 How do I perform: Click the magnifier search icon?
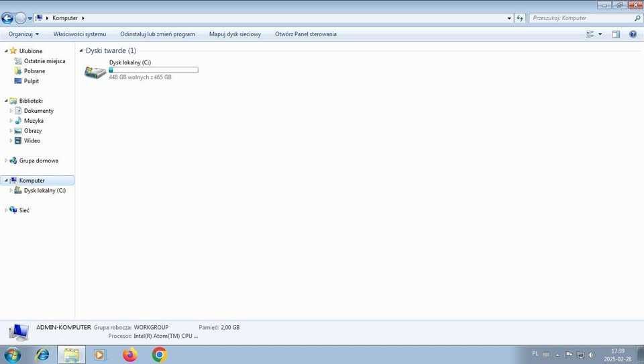click(x=637, y=18)
